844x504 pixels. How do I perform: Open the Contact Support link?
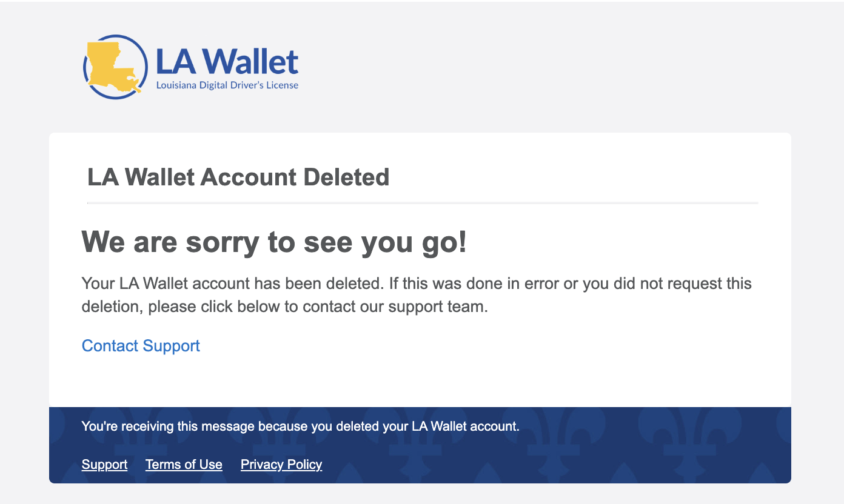(141, 346)
